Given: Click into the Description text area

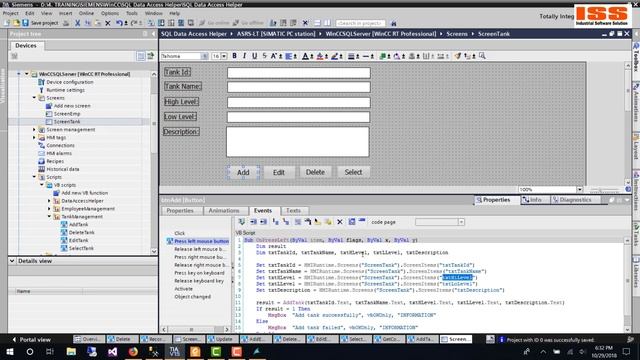Looking at the screenshot, I should (x=298, y=142).
